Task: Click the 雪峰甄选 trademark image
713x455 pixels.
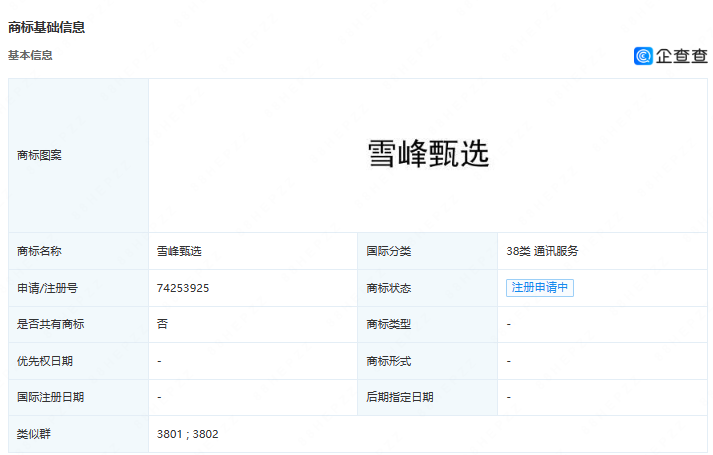Action: (428, 154)
